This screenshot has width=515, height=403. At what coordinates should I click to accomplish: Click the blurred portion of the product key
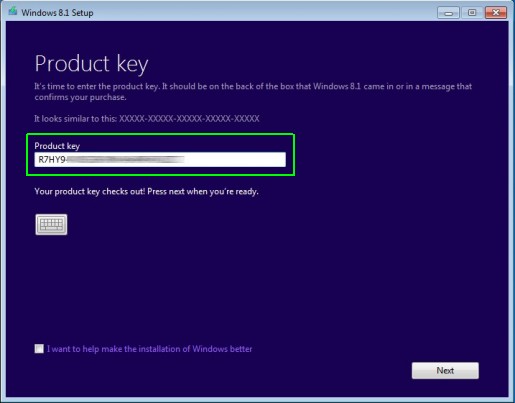(125, 160)
